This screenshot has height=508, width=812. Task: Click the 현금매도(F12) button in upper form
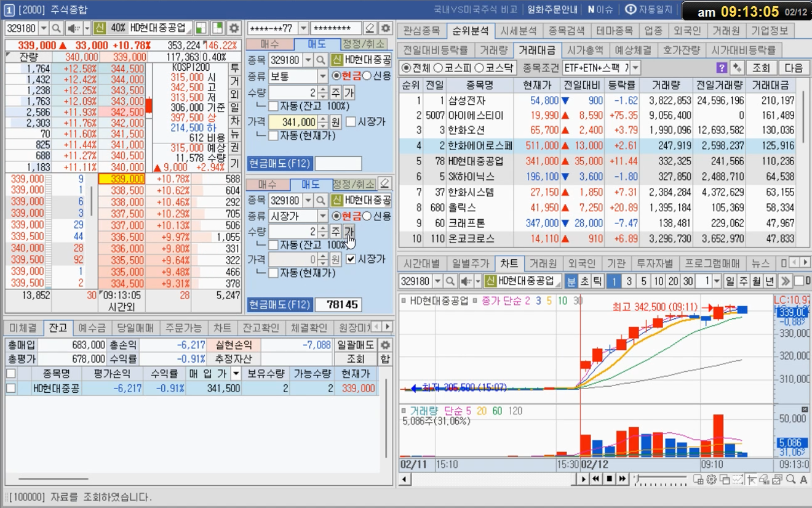click(279, 164)
